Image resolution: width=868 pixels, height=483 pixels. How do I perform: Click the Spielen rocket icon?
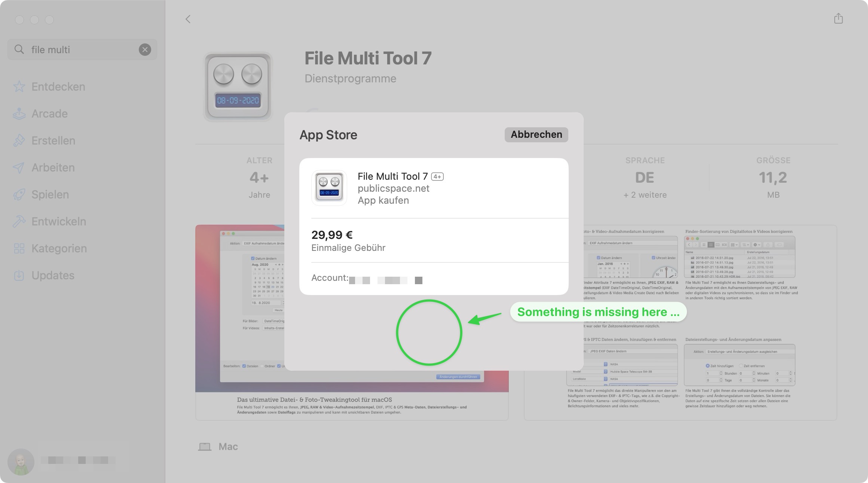pyautogui.click(x=19, y=194)
